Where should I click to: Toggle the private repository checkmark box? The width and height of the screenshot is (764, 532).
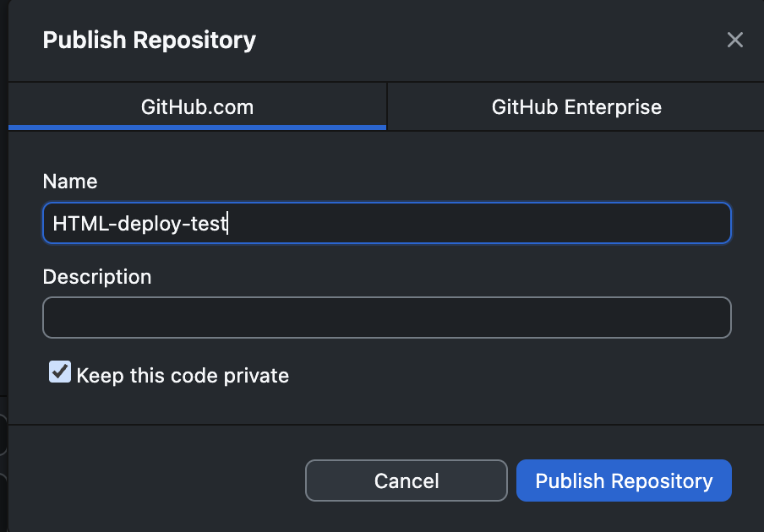(60, 372)
